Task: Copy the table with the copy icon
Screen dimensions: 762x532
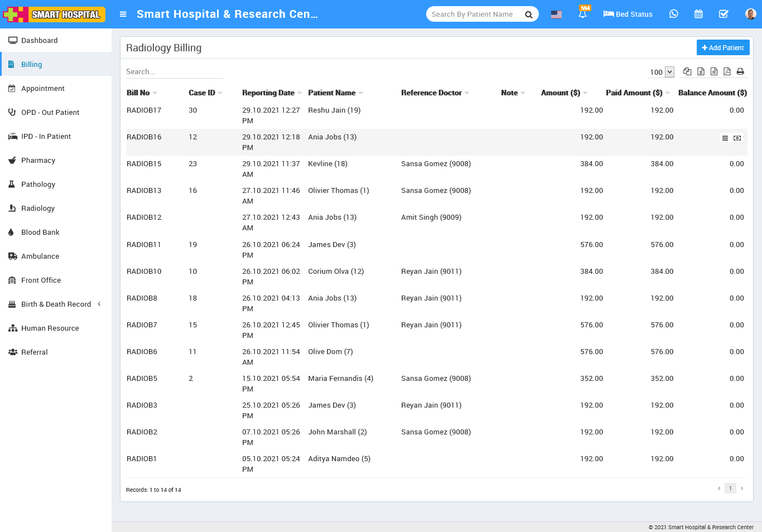Action: (687, 71)
